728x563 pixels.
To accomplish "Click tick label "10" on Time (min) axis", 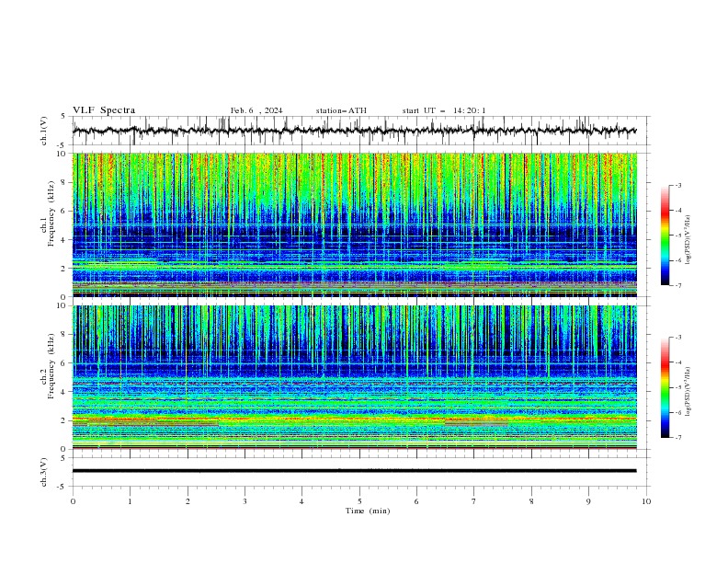I will 646,501.
